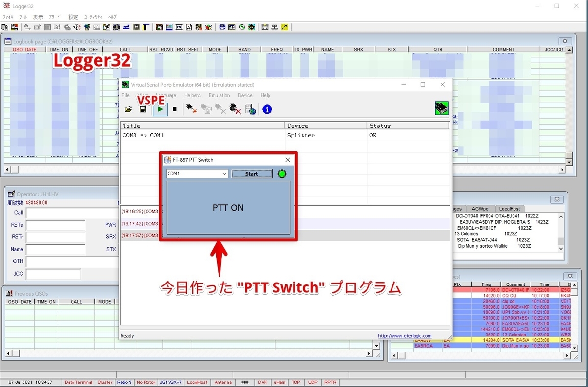Click the GO icon in Logger32 toolbar

(x=251, y=27)
